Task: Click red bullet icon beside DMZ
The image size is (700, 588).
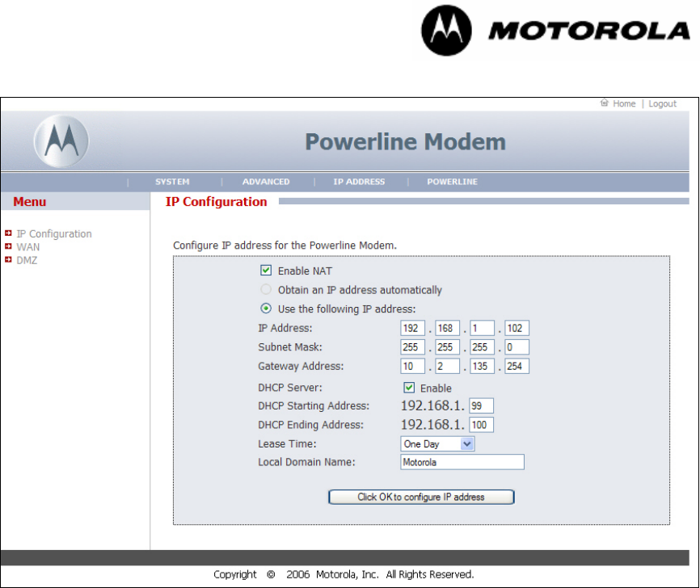Action: click(x=8, y=259)
